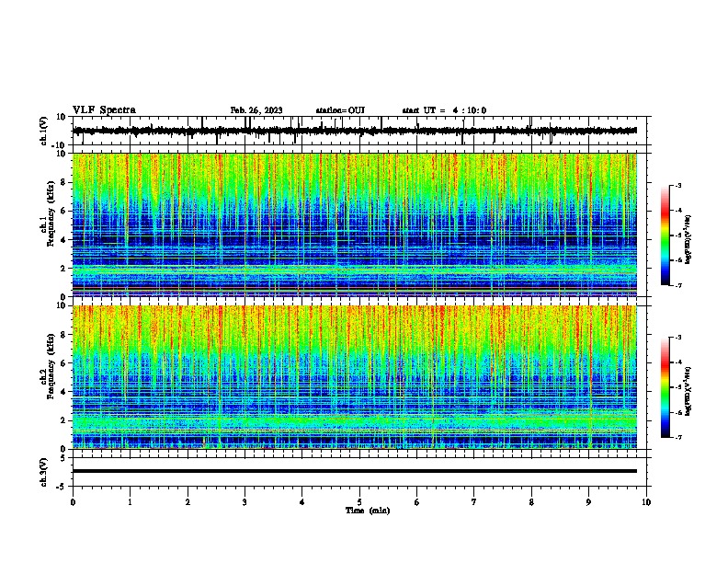The image size is (728, 563).
Task: Click the "3" tick on time axis
Action: [245, 502]
